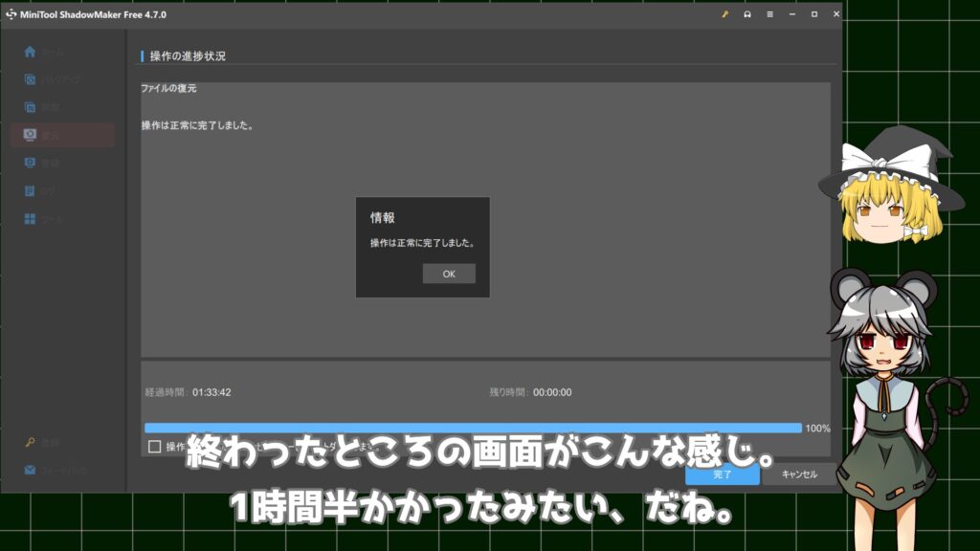
Task: Click the gold key icon in the title bar
Action: tap(725, 14)
